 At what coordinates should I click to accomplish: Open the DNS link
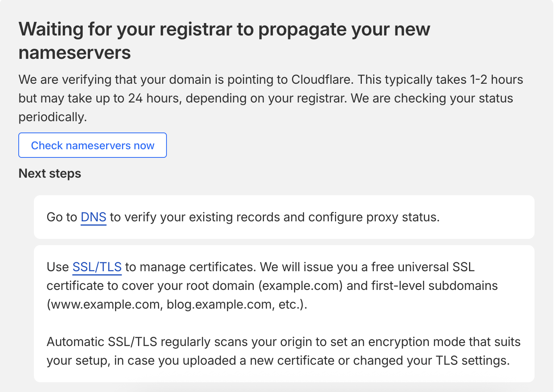[x=94, y=217]
